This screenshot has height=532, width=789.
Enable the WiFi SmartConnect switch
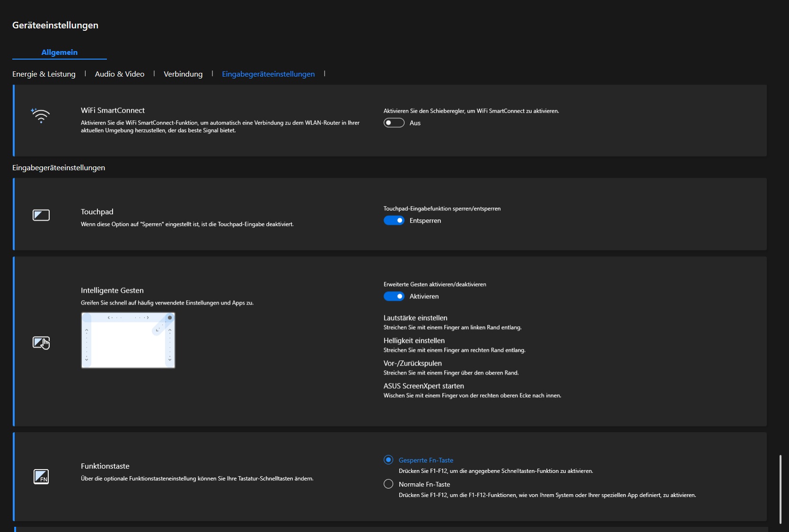[394, 123]
